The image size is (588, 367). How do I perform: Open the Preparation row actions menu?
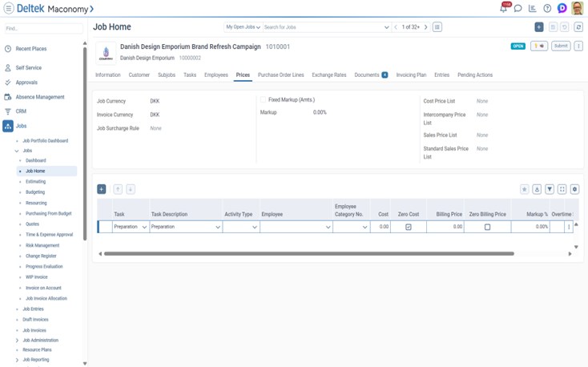coord(569,227)
